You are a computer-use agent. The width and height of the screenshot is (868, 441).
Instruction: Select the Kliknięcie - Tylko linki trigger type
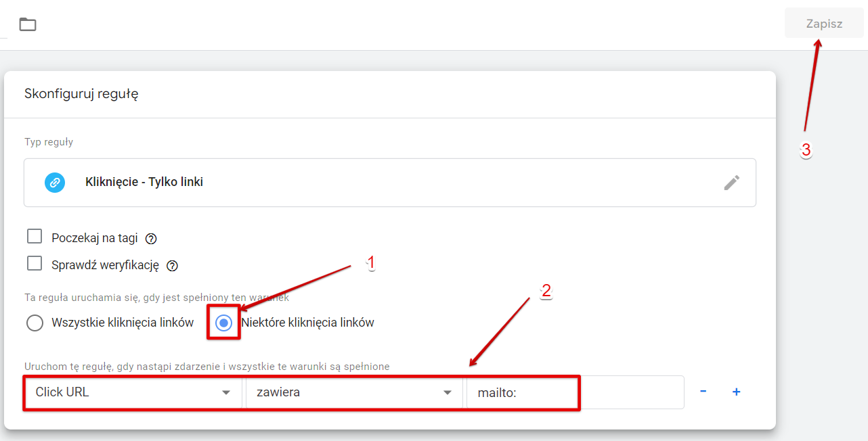point(390,183)
